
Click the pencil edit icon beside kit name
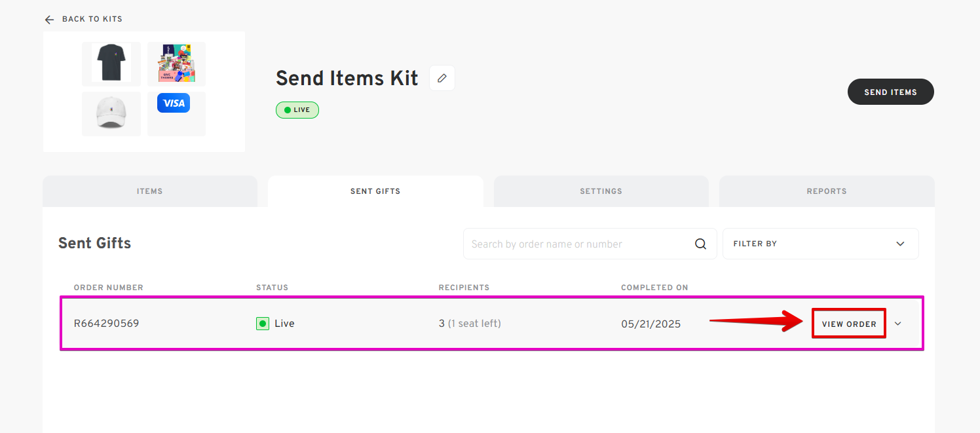(x=442, y=78)
